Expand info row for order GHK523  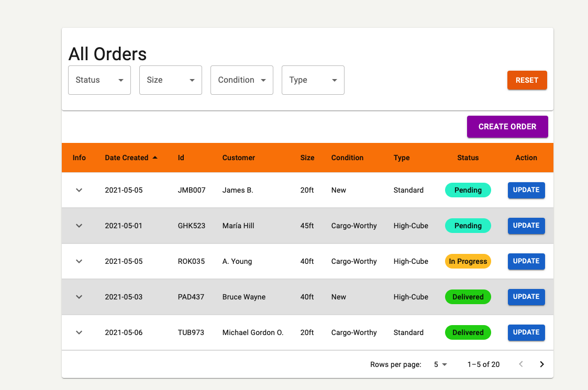(x=79, y=226)
